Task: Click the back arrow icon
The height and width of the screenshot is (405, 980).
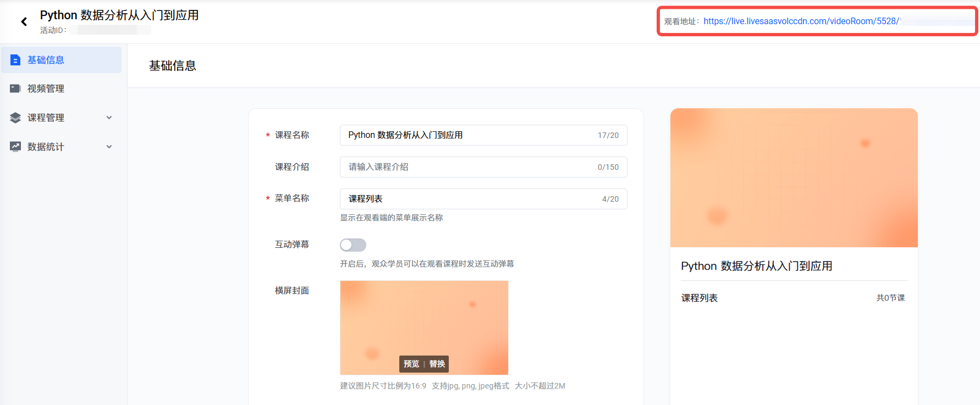Action: pyautogui.click(x=24, y=21)
